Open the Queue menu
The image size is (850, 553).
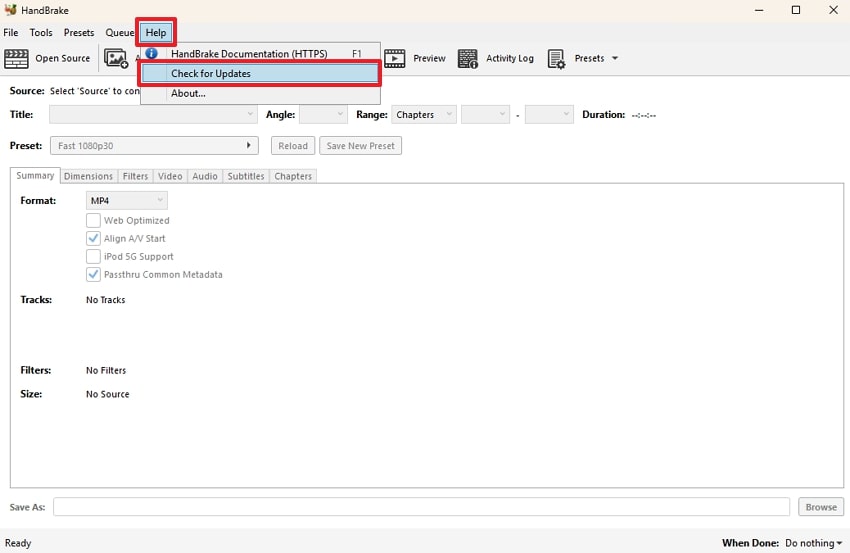point(120,33)
